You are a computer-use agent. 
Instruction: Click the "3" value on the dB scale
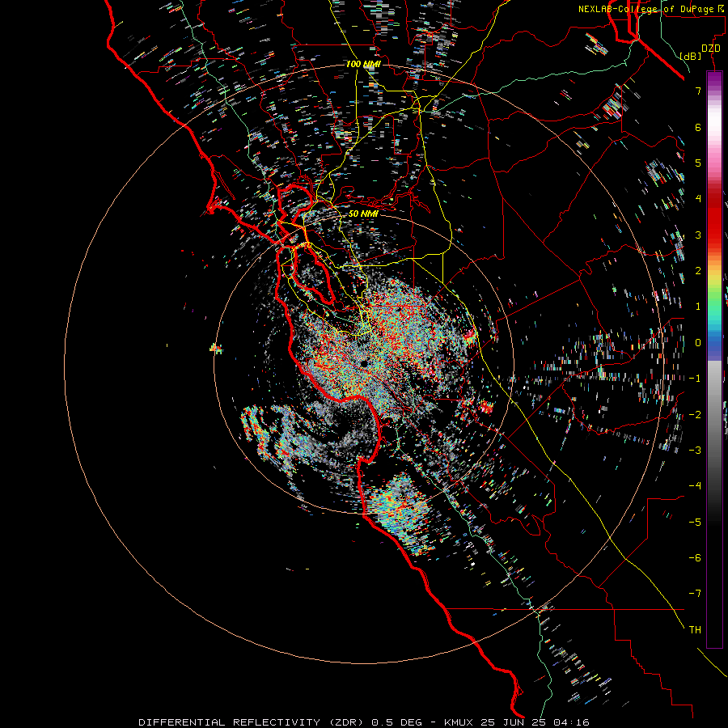pyautogui.click(x=698, y=235)
